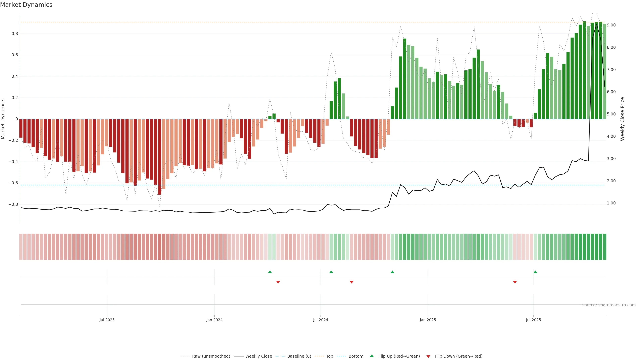Screen dimensions: 644x362
Task: Toggle the Bottom legend entry
Action: (x=356, y=356)
